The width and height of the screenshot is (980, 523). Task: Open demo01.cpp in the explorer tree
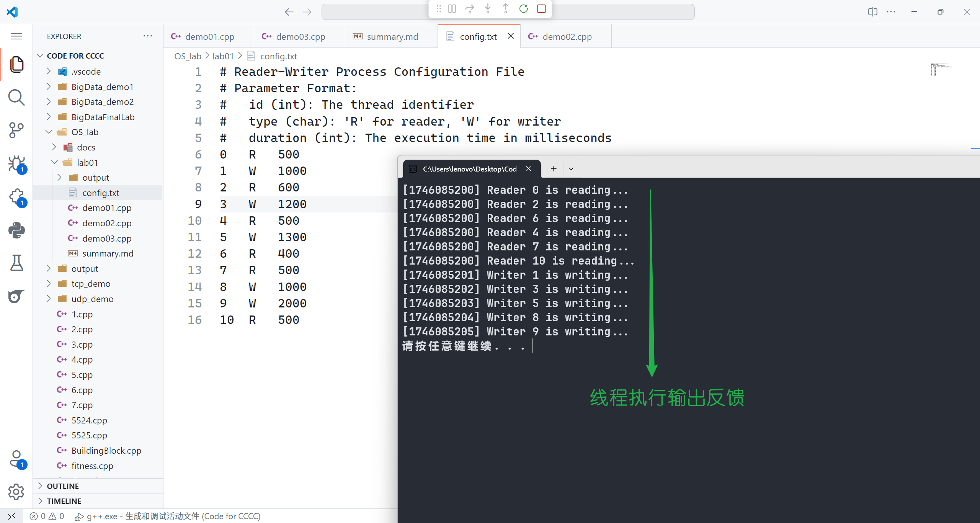click(106, 208)
